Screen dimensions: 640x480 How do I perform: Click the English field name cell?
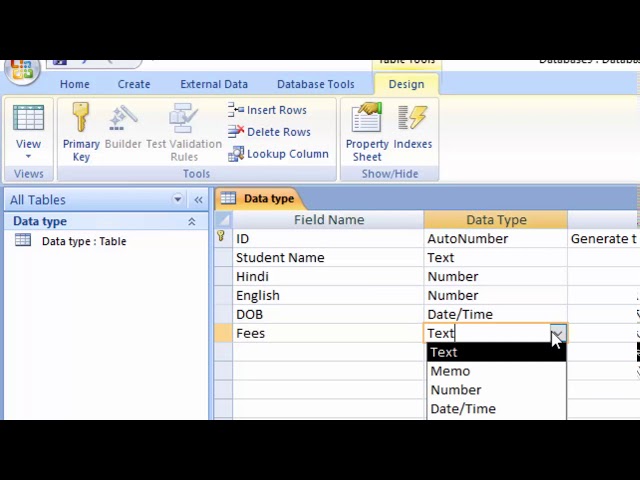pos(329,295)
